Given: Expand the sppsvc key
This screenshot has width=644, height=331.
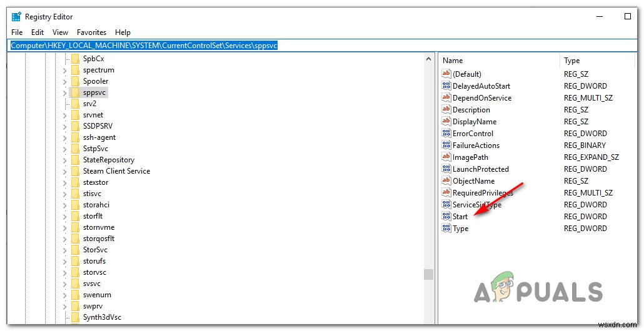Looking at the screenshot, I should tap(65, 93).
